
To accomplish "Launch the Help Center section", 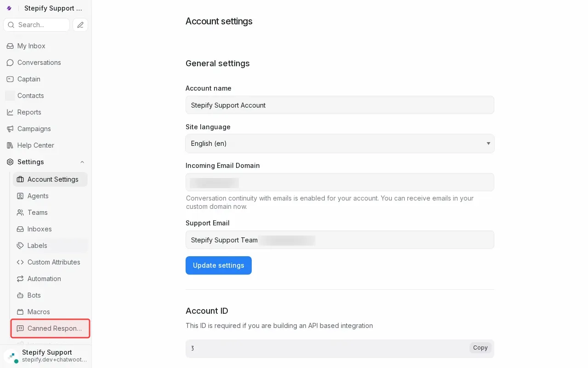I will 10,145.
